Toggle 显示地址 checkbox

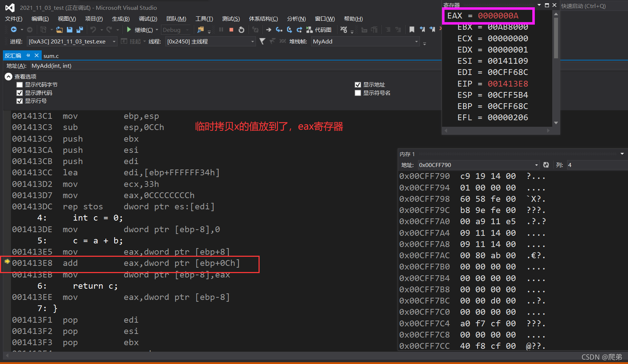pos(358,85)
